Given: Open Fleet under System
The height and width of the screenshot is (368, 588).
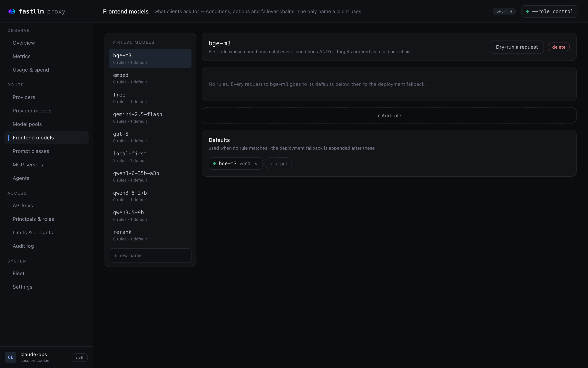Looking at the screenshot, I should pyautogui.click(x=46, y=273).
